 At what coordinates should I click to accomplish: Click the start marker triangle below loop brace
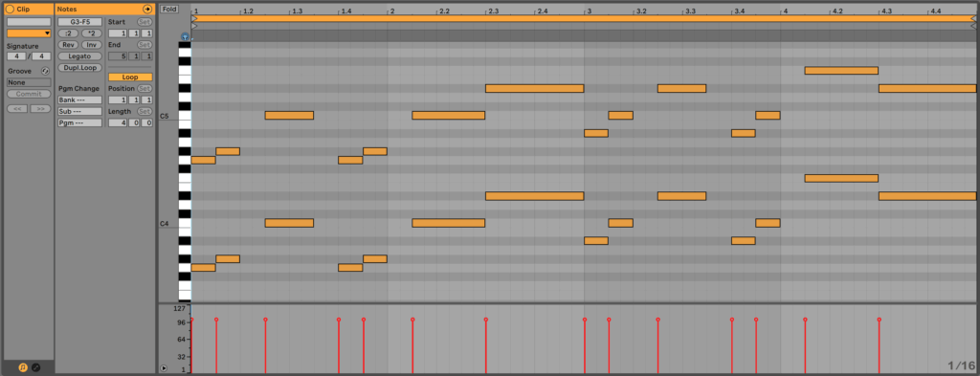click(194, 26)
